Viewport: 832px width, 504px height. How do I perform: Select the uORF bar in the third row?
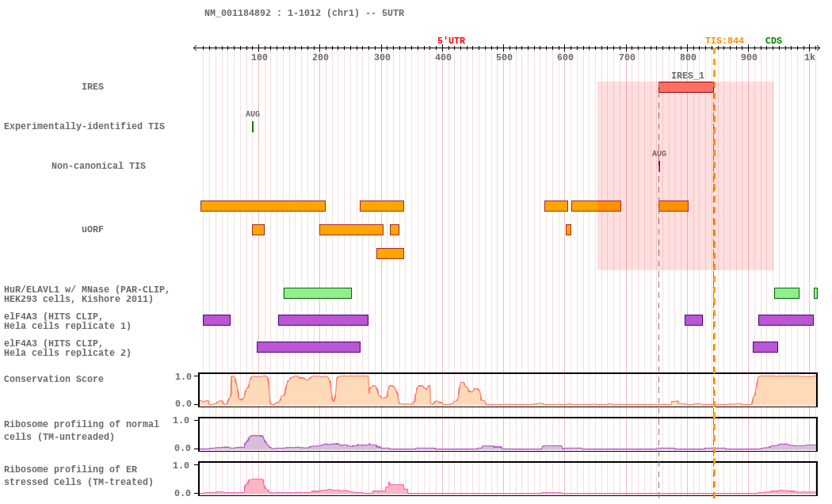tap(390, 254)
